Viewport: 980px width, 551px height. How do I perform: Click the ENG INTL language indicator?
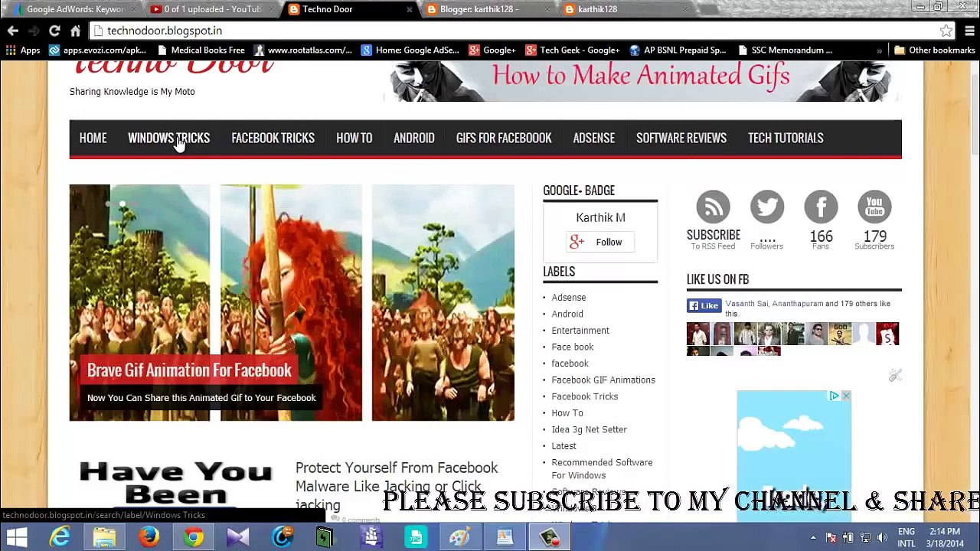pos(906,537)
